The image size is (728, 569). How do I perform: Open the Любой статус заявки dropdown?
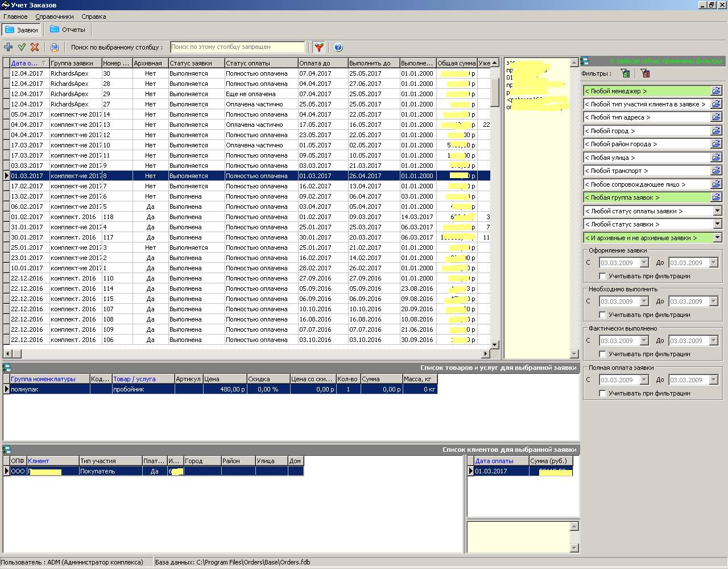[x=717, y=225]
